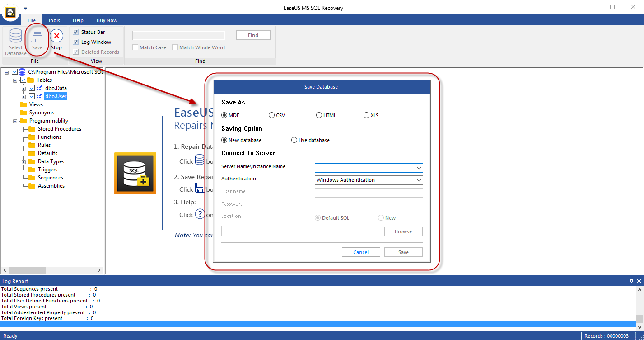Click the database icon in instruction step 1
Screen dimensions: 644x340
point(200,160)
